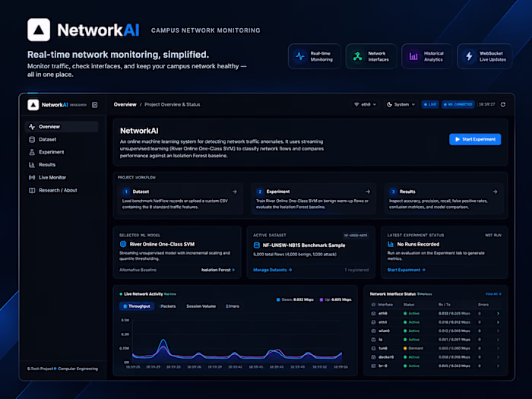This screenshot has width=532, height=399.
Task: Open Live Monitor in the sidebar menu
Action: [x=62, y=177]
